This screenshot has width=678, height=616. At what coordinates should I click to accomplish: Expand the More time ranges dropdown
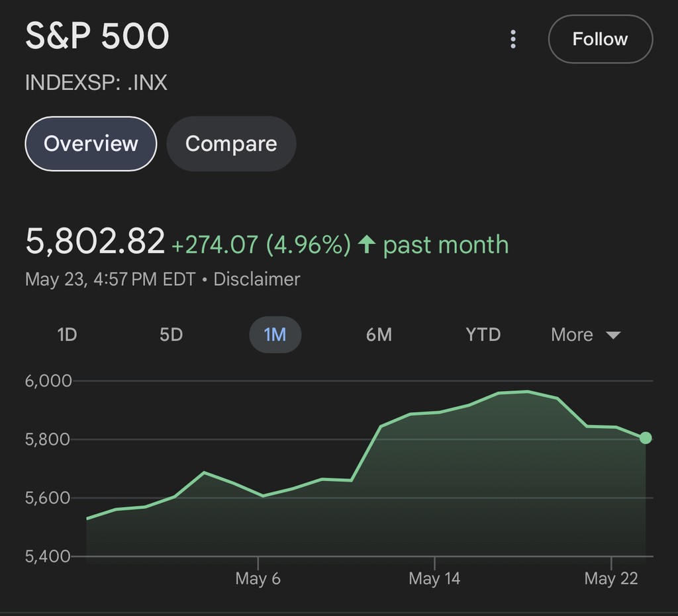tap(585, 335)
